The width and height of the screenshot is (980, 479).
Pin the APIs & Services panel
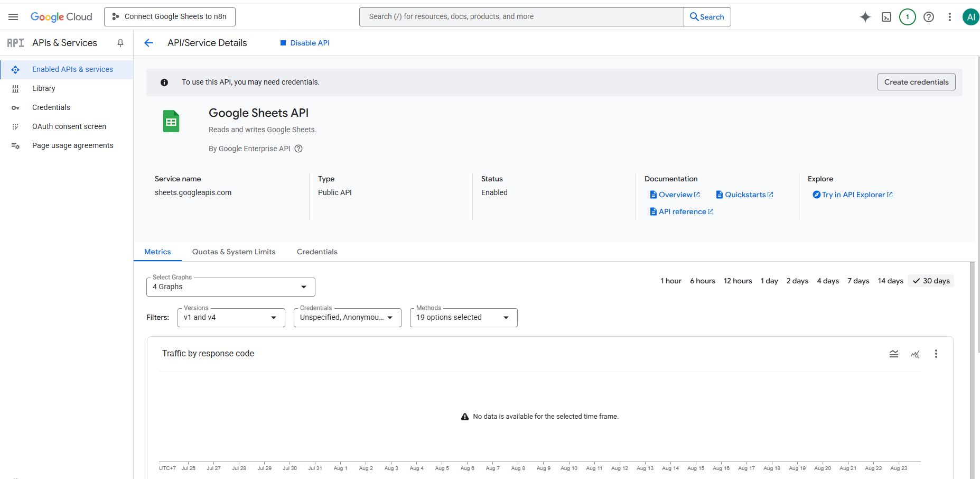[x=120, y=43]
